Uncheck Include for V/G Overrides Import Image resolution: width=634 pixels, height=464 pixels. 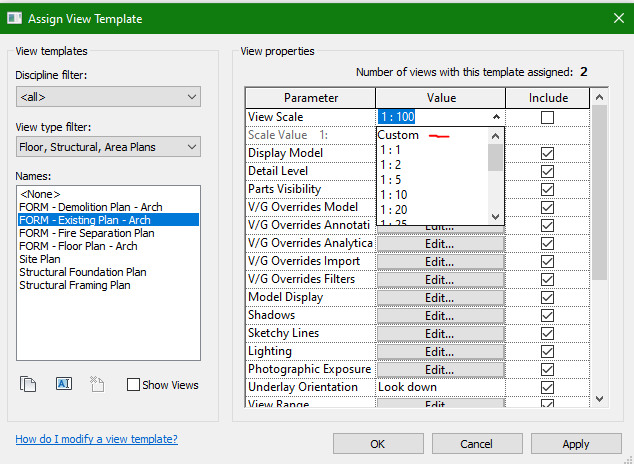[547, 262]
